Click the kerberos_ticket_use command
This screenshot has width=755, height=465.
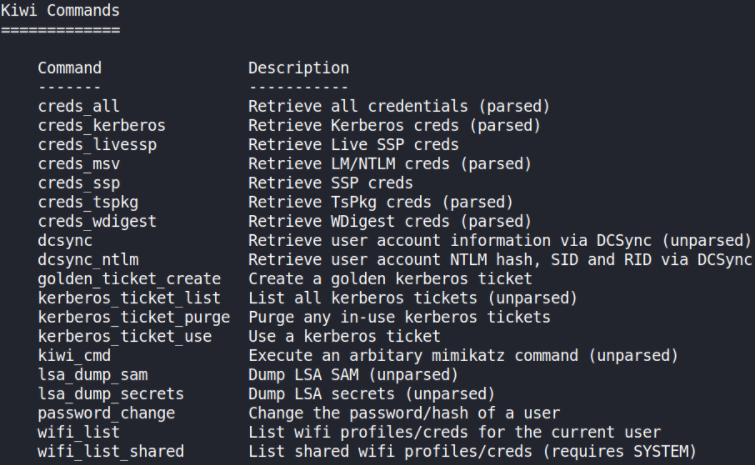[125, 337]
